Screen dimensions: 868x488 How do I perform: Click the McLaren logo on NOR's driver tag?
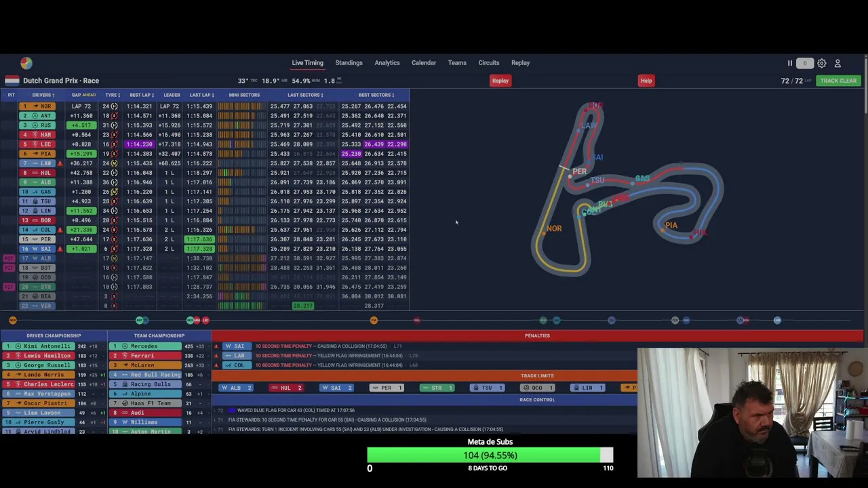pyautogui.click(x=37, y=106)
